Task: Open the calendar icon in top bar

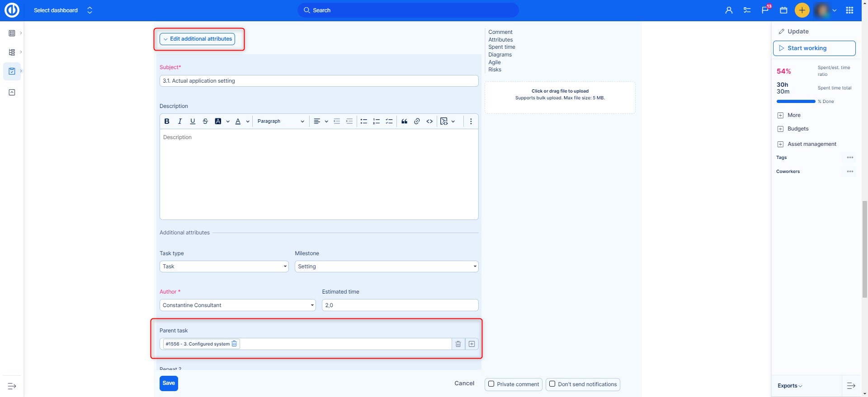Action: pyautogui.click(x=783, y=10)
